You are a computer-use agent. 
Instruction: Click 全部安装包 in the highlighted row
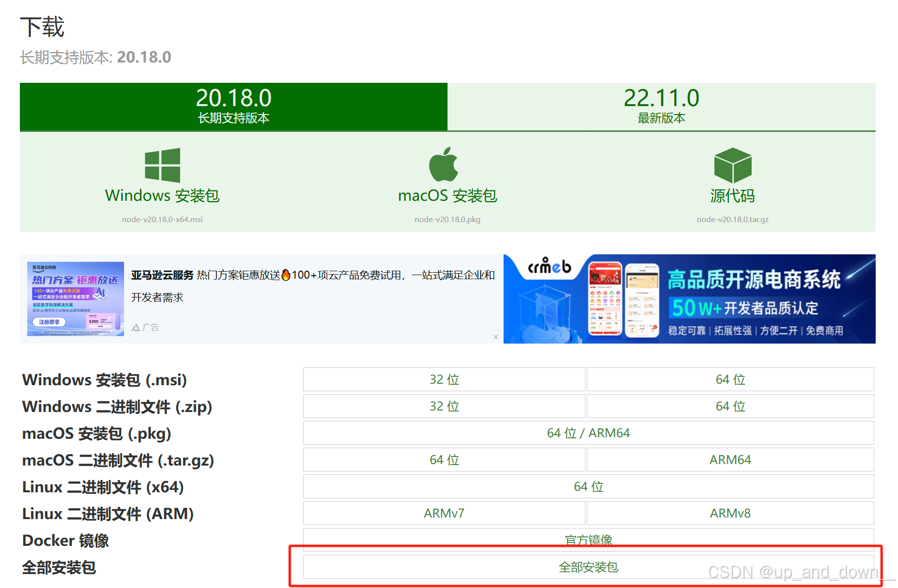[588, 567]
